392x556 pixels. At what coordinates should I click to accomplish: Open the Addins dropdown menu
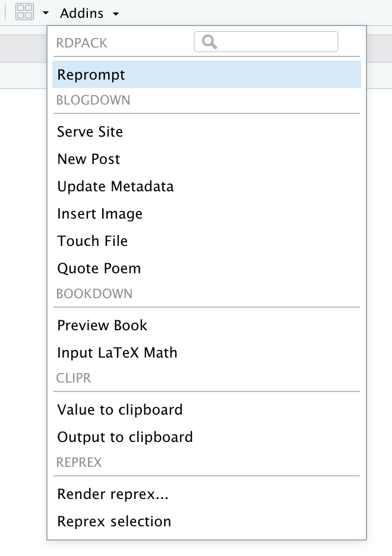81,12
